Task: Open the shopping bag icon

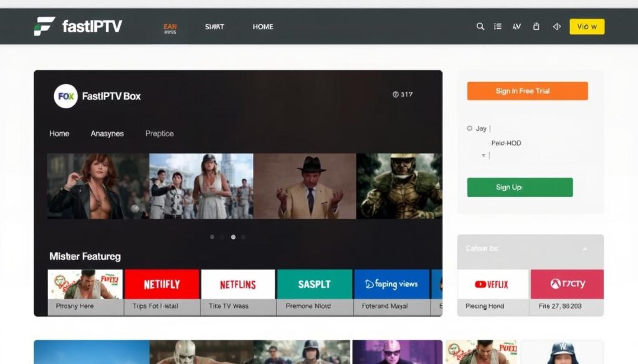Action: click(x=536, y=27)
